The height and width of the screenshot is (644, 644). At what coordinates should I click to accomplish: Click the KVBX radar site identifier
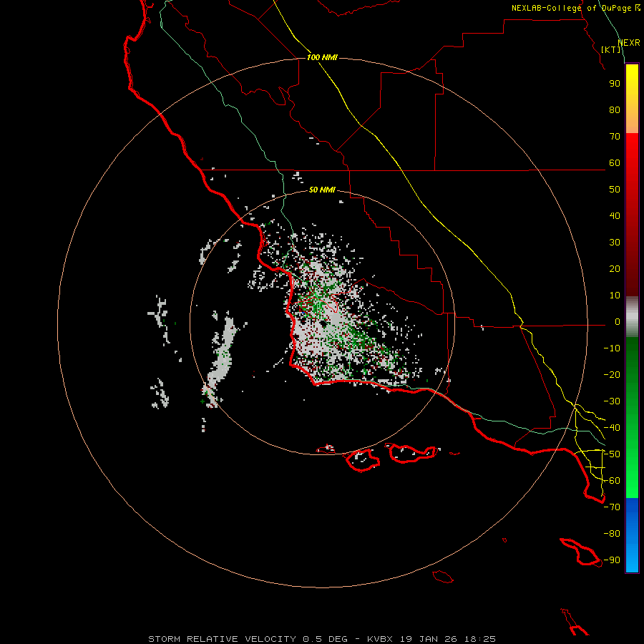click(380, 639)
